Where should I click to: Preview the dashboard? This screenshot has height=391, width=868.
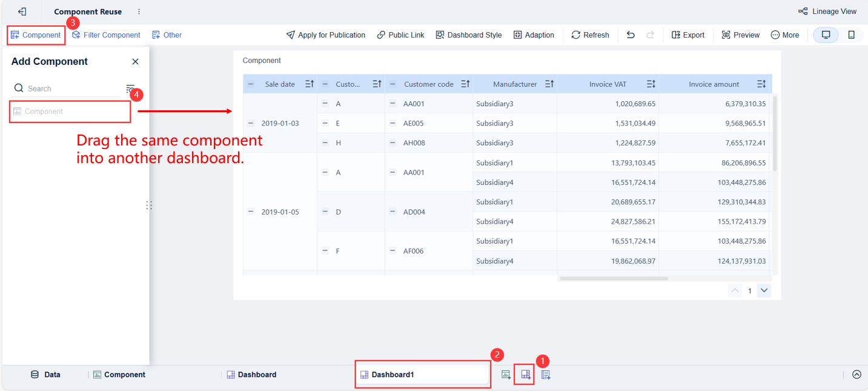point(740,35)
